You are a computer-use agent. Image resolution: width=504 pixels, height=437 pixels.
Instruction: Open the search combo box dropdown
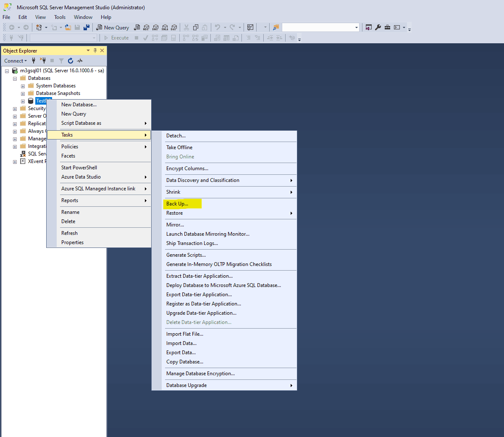[357, 27]
